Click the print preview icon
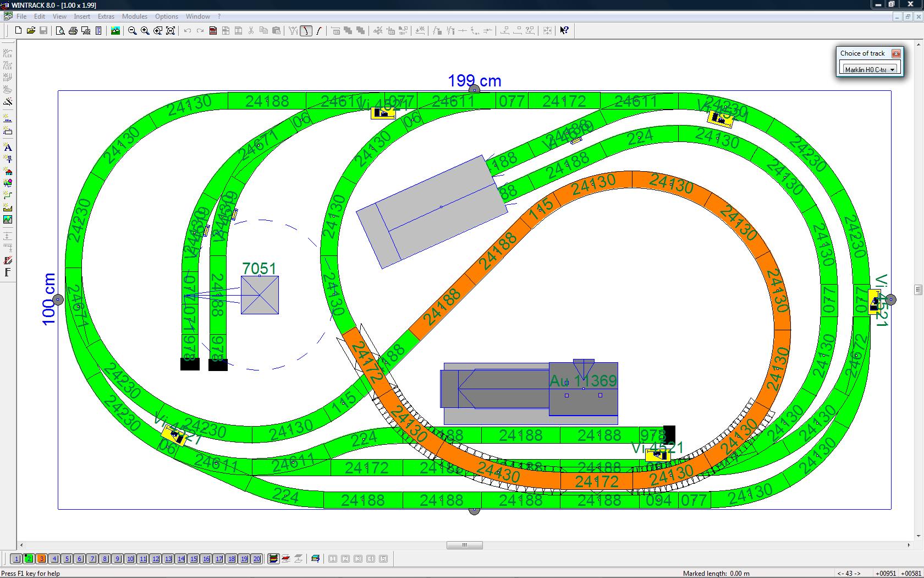The image size is (924, 578). 60,31
